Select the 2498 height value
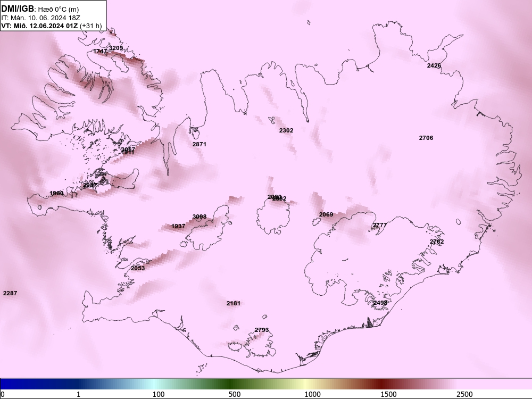 (380, 303)
